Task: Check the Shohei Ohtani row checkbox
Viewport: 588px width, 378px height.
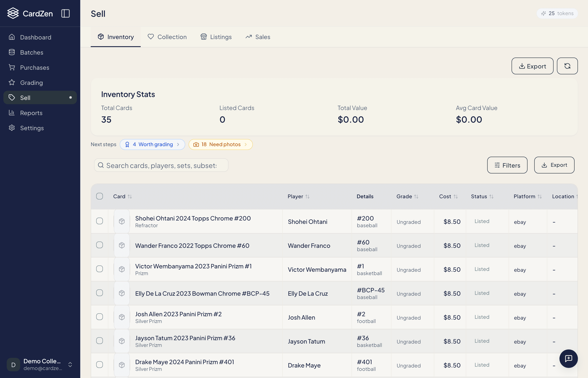Action: 100,221
